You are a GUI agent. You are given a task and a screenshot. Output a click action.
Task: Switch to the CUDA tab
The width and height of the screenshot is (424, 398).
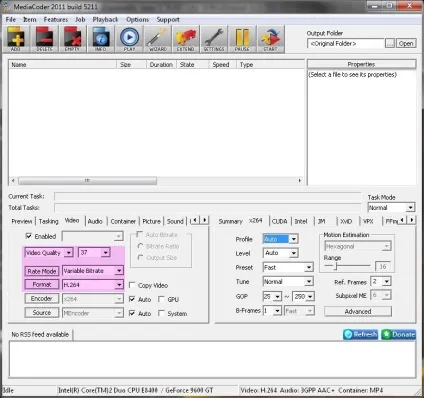click(x=279, y=221)
